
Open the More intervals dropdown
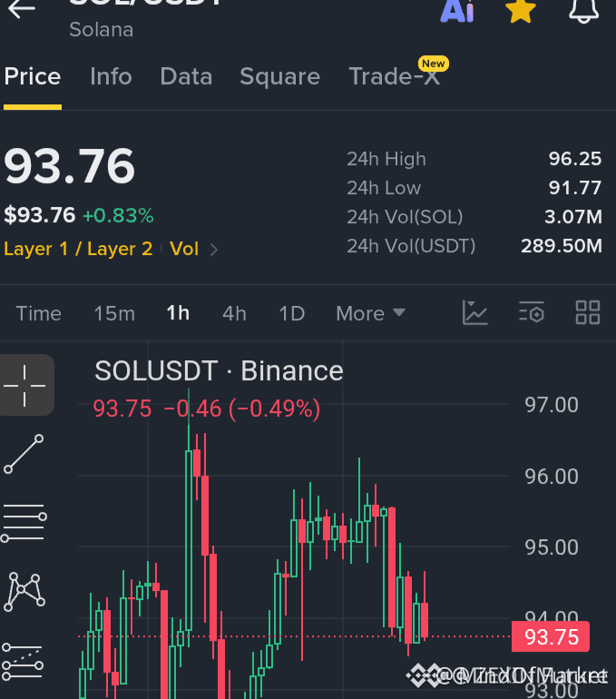370,313
